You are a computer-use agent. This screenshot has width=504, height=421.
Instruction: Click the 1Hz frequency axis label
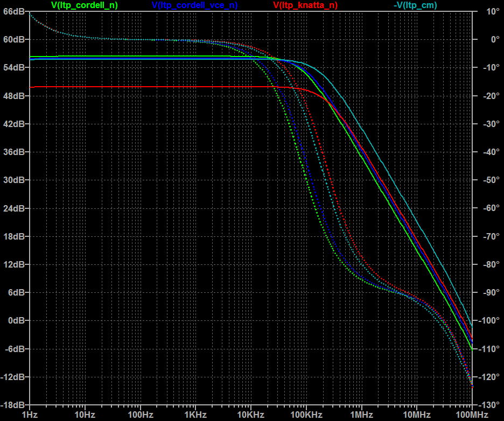click(x=30, y=415)
